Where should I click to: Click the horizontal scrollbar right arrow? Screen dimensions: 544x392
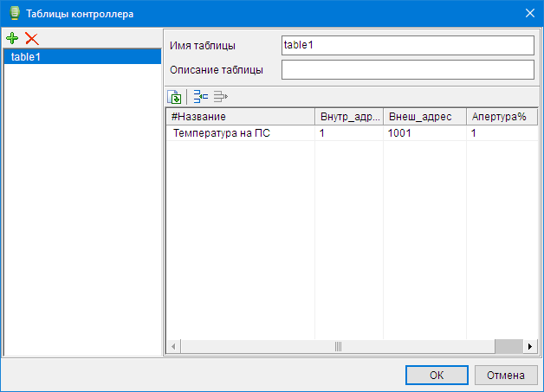(529, 346)
